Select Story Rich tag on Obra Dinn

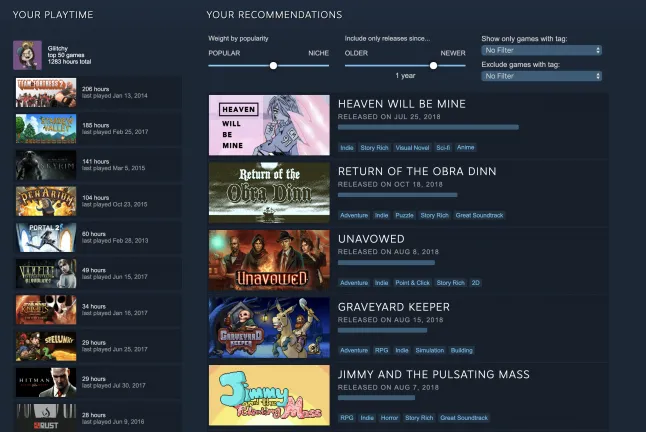pyautogui.click(x=434, y=215)
